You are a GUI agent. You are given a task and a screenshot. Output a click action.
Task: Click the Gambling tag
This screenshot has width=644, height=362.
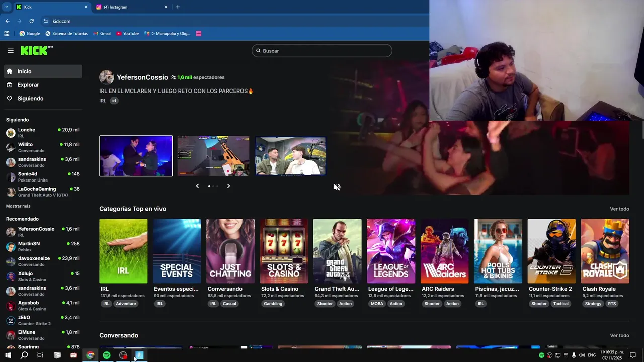(273, 304)
